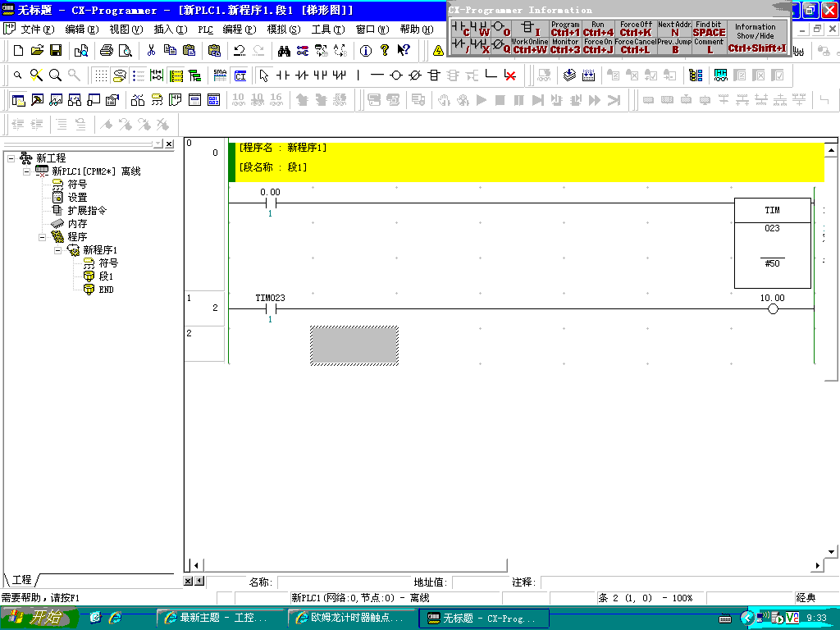840x630 pixels.
Task: Collapse the 新程序1 tree node
Action: (x=58, y=250)
